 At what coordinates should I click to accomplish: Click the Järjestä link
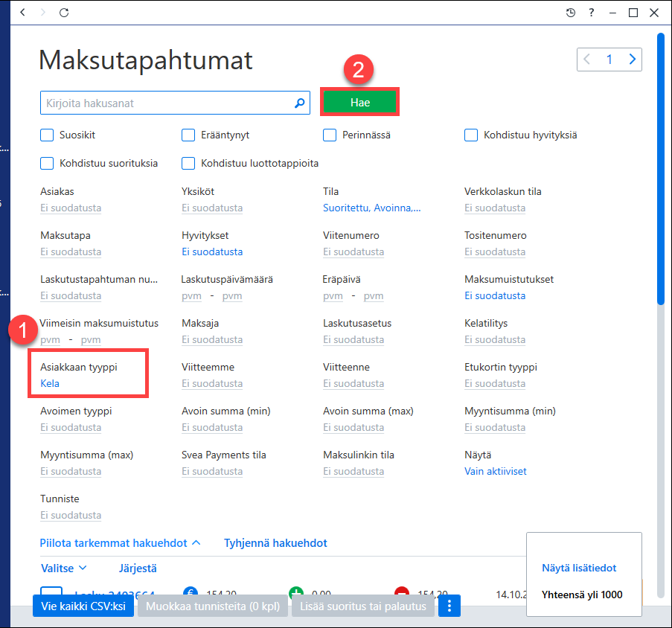click(x=138, y=568)
